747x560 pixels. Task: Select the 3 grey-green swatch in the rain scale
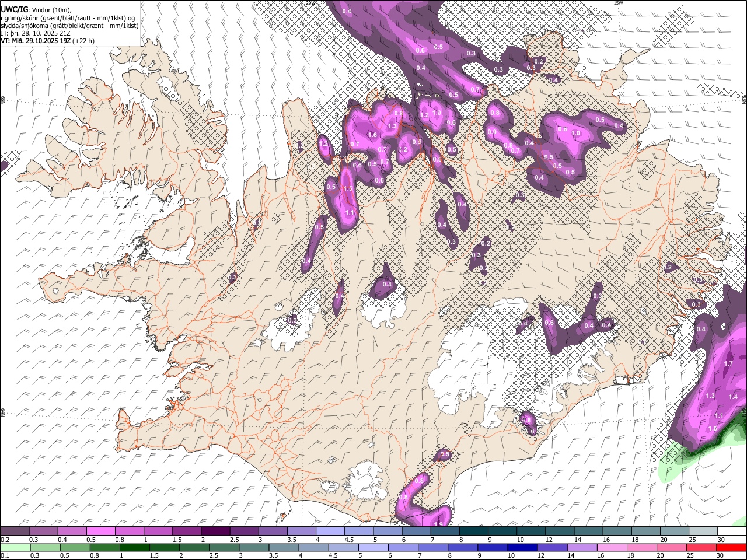tap(254, 547)
